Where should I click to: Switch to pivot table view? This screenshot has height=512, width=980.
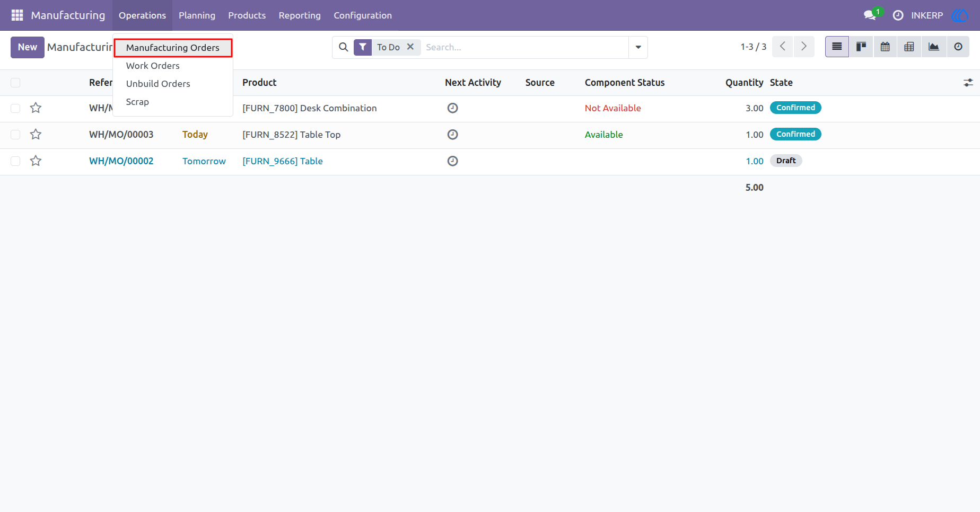point(909,47)
